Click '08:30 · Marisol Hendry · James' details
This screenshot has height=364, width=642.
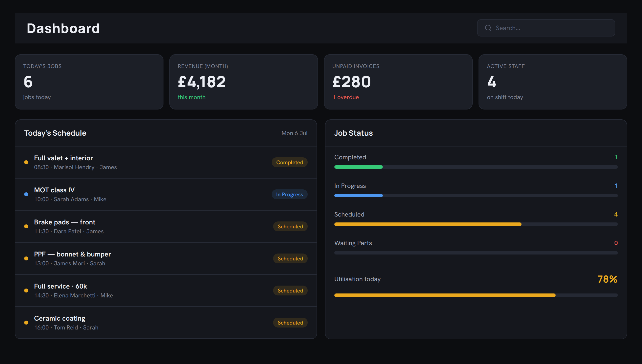pos(75,167)
